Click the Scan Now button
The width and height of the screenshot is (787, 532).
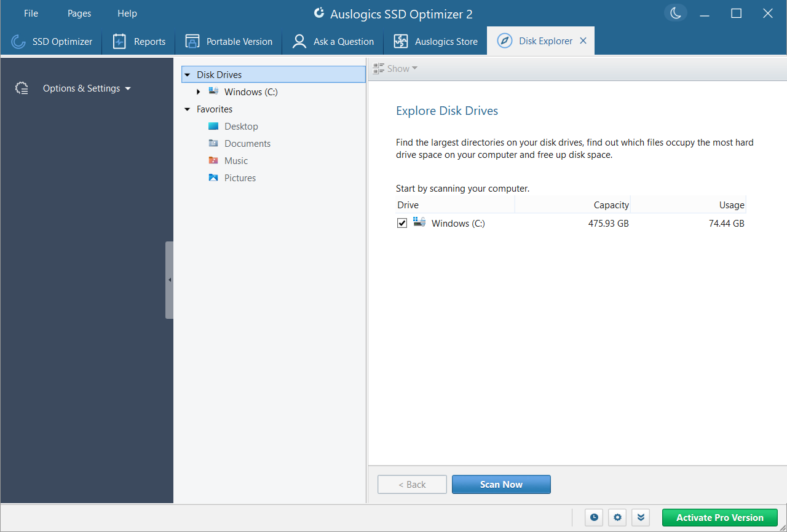(x=501, y=484)
